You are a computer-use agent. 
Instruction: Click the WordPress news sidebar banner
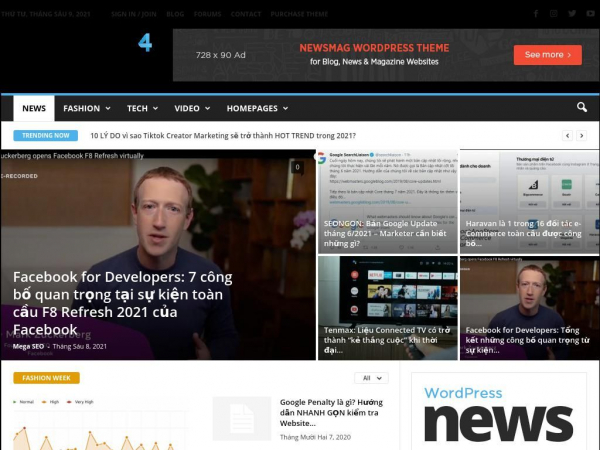tap(499, 411)
